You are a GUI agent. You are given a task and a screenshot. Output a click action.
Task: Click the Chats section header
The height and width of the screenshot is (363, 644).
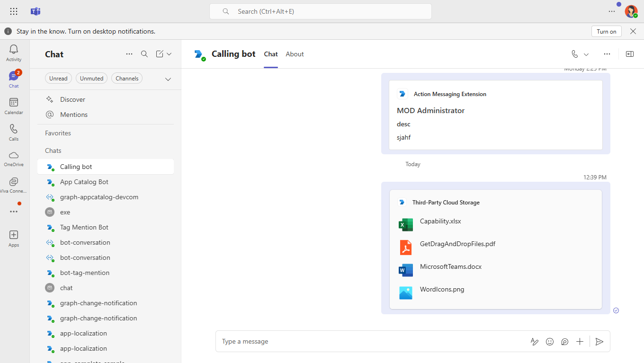53,151
